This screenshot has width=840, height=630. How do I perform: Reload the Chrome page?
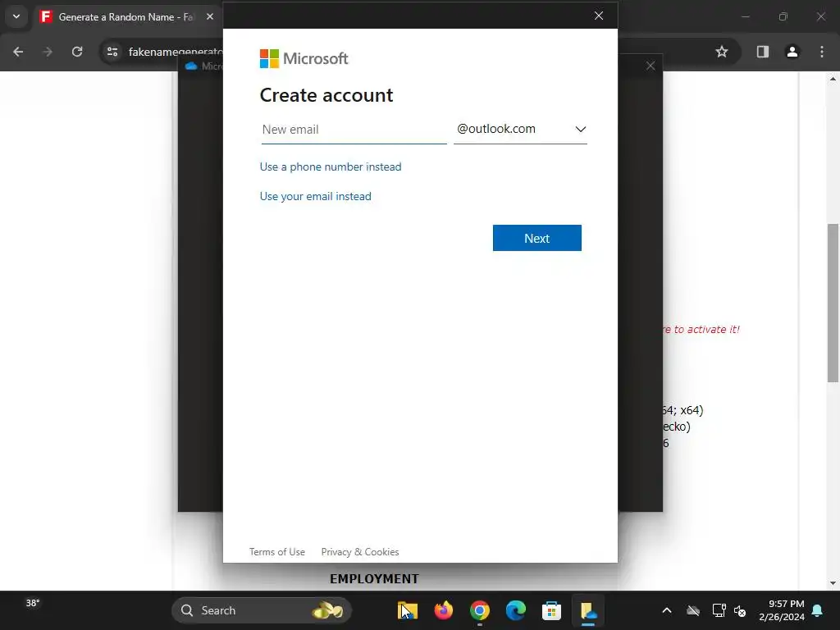coord(77,52)
